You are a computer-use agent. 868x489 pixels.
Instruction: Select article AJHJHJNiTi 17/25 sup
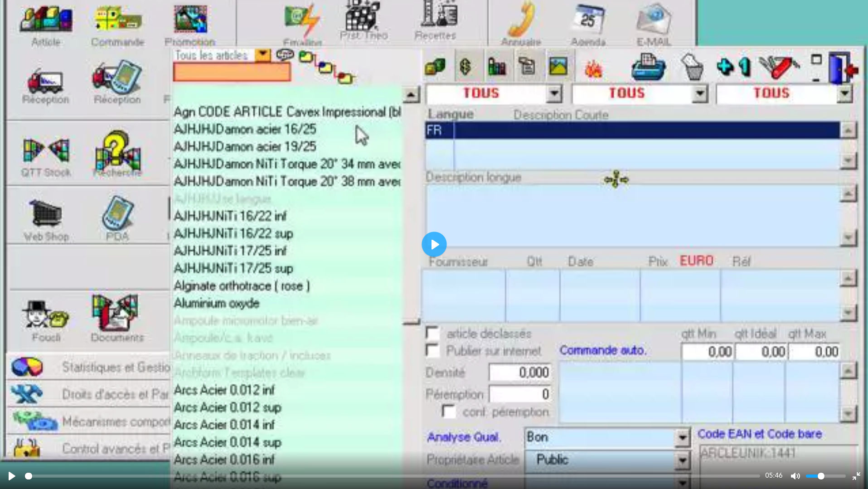[x=233, y=268]
